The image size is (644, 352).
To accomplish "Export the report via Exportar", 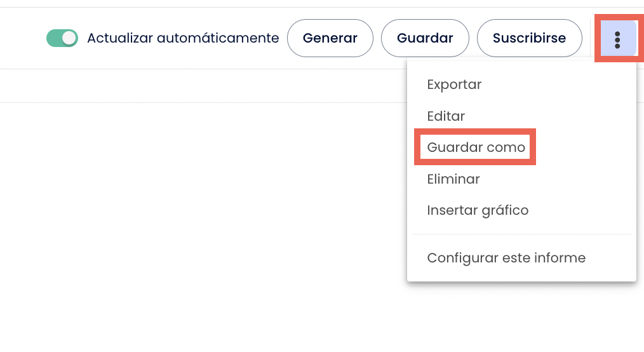I will (454, 85).
